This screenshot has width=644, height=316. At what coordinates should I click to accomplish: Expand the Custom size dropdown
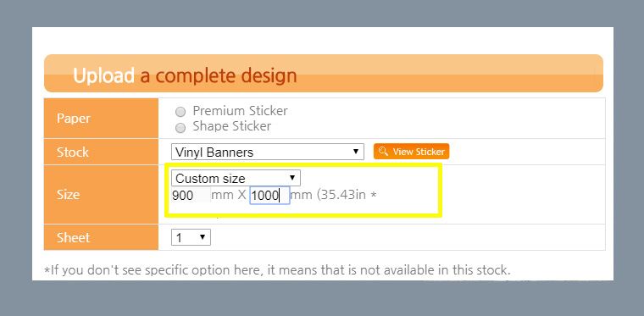coord(236,178)
